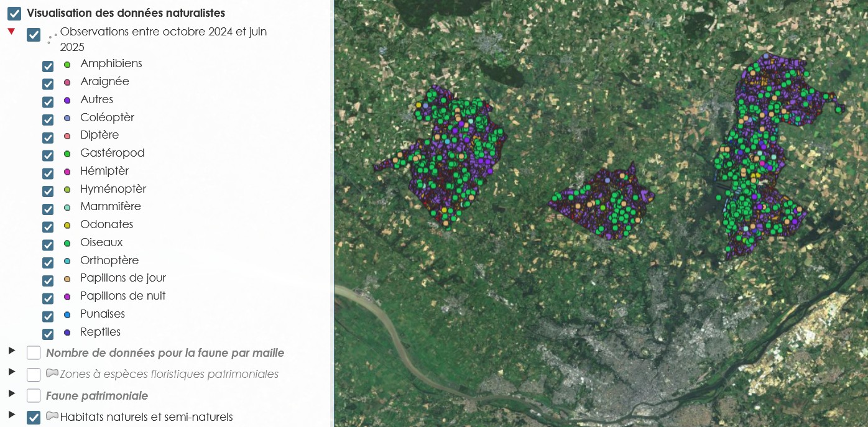Viewport: 868px width, 427px height.
Task: Uncheck the Reptiles layer checkbox
Action: tap(48, 334)
